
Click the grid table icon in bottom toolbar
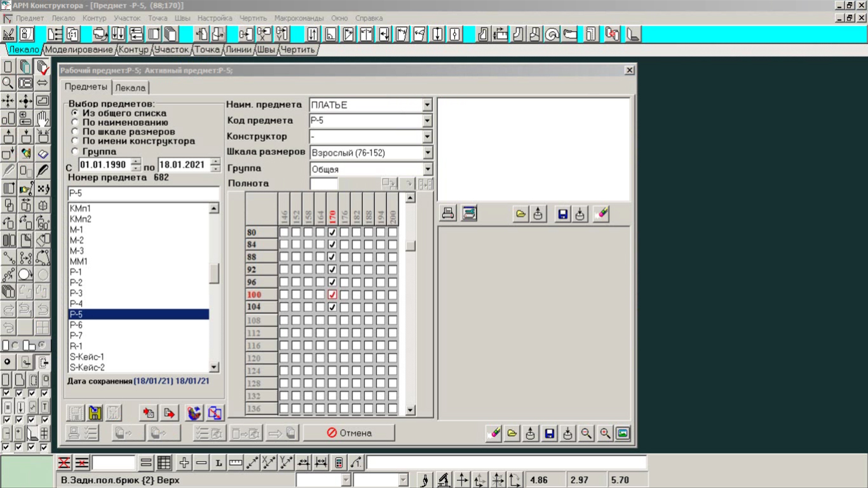(x=164, y=463)
